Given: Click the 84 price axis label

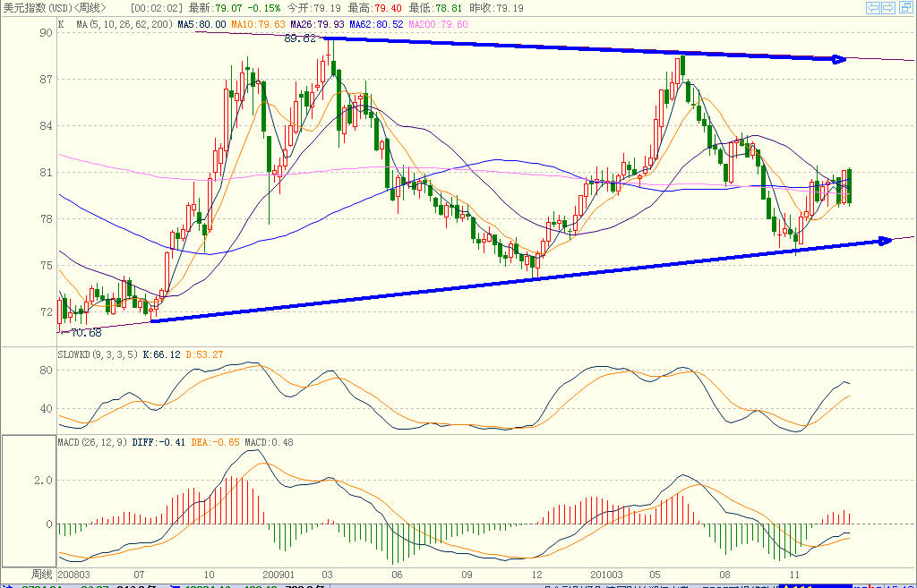Looking at the screenshot, I should point(46,125).
